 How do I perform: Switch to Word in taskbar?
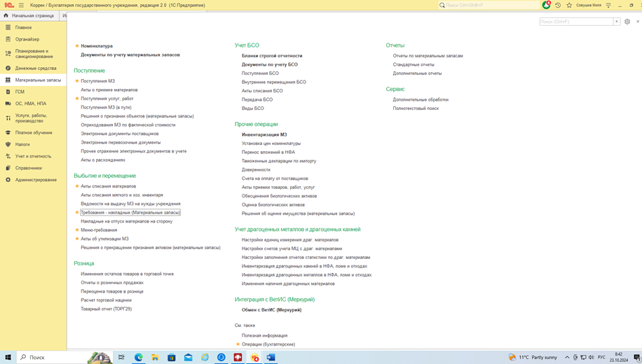tap(271, 358)
